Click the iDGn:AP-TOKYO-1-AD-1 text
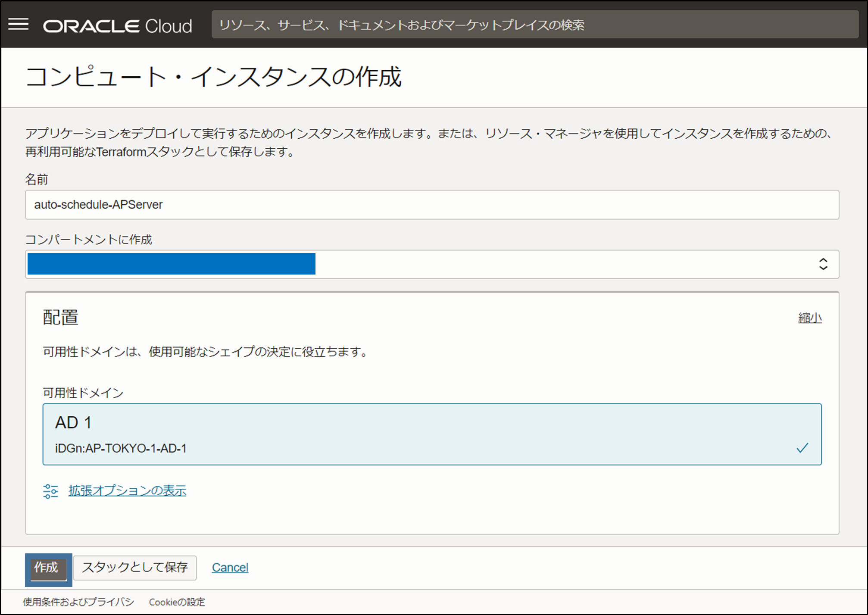 point(121,448)
